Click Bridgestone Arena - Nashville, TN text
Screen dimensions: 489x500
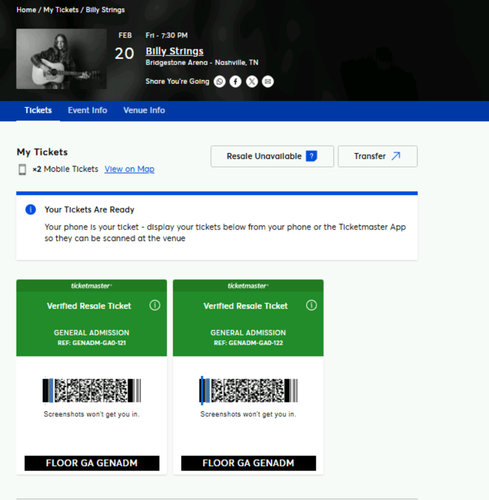tap(202, 63)
